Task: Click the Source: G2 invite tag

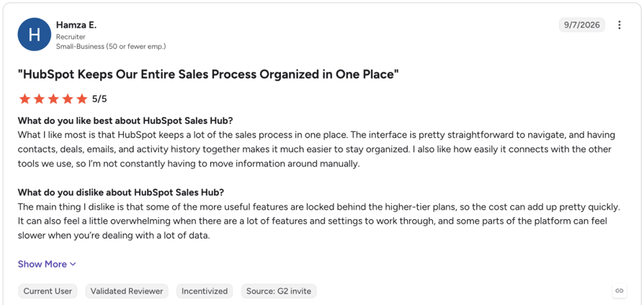Action: (x=279, y=291)
